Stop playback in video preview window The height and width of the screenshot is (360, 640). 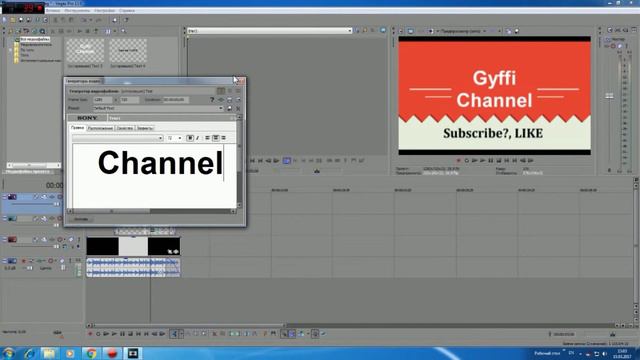pyautogui.click(x=499, y=161)
